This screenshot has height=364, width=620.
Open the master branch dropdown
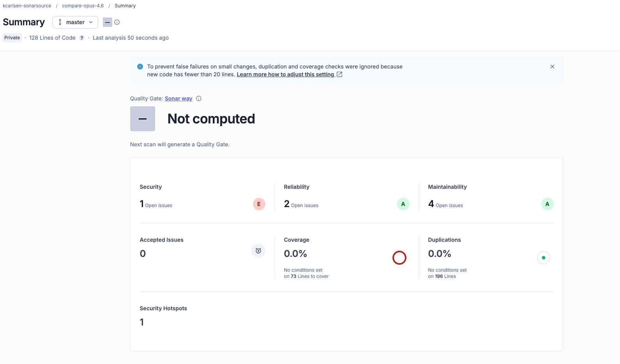click(x=75, y=22)
